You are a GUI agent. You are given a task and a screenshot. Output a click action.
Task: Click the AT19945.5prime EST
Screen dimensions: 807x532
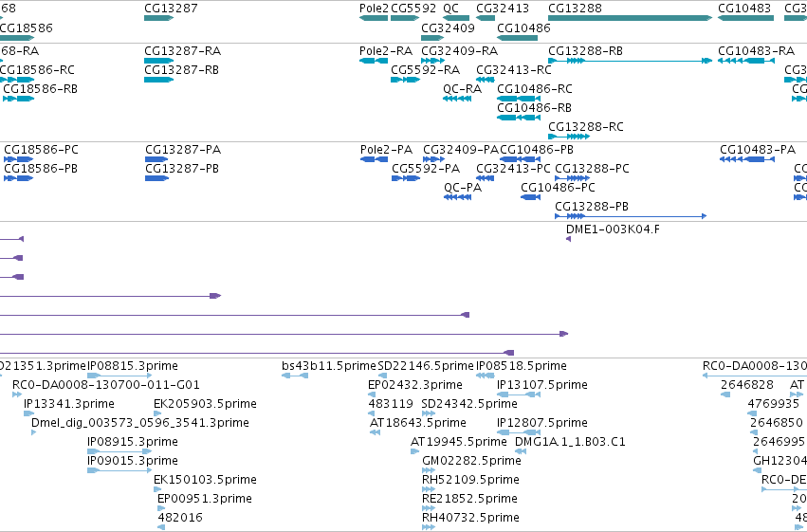coord(414,451)
